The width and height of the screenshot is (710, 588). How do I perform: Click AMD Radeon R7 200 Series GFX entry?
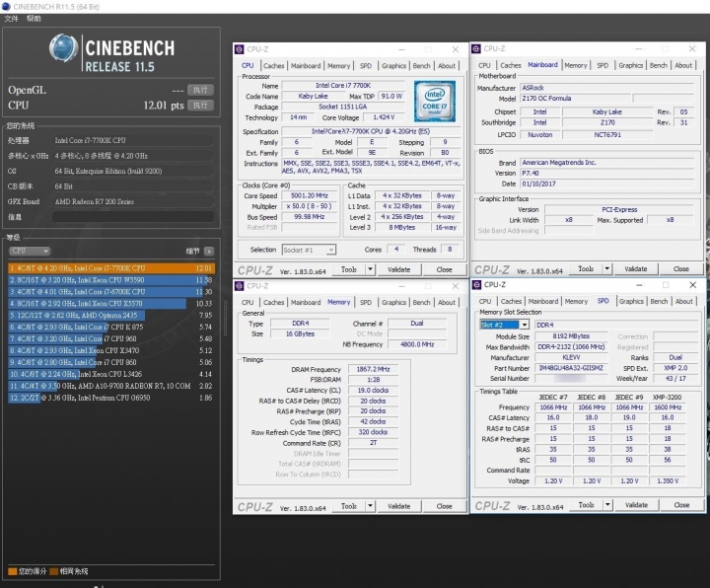pos(133,201)
